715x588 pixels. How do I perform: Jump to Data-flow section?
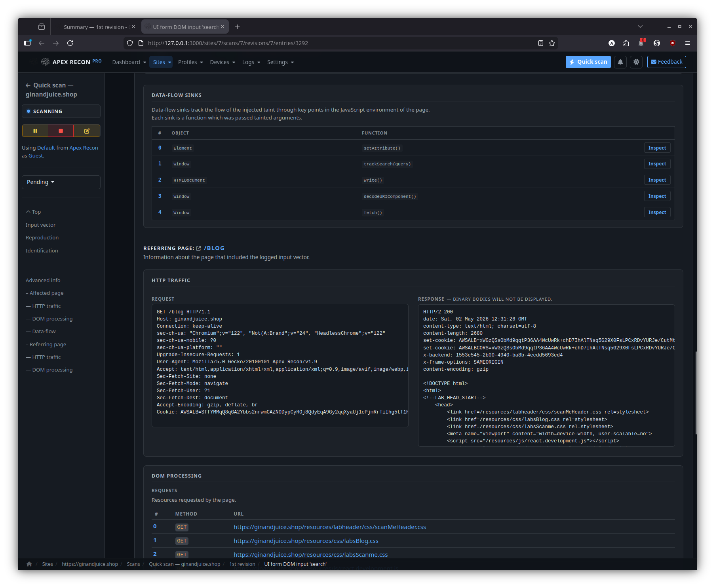click(41, 332)
